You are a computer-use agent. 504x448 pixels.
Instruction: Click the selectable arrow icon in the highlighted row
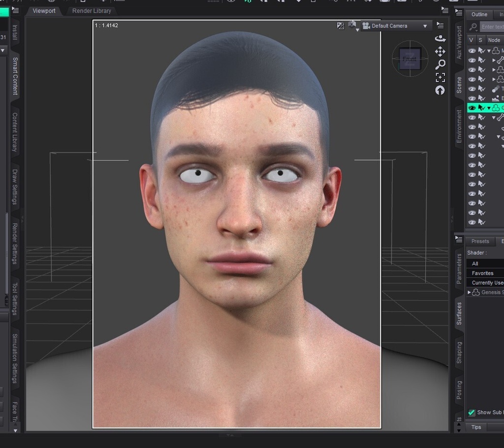481,108
